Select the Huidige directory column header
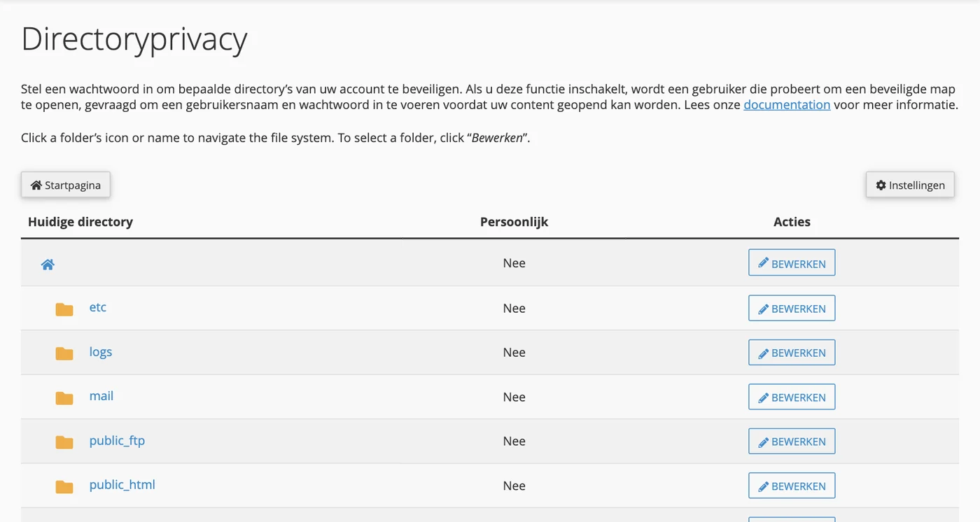Viewport: 980px width, 522px height. click(80, 222)
